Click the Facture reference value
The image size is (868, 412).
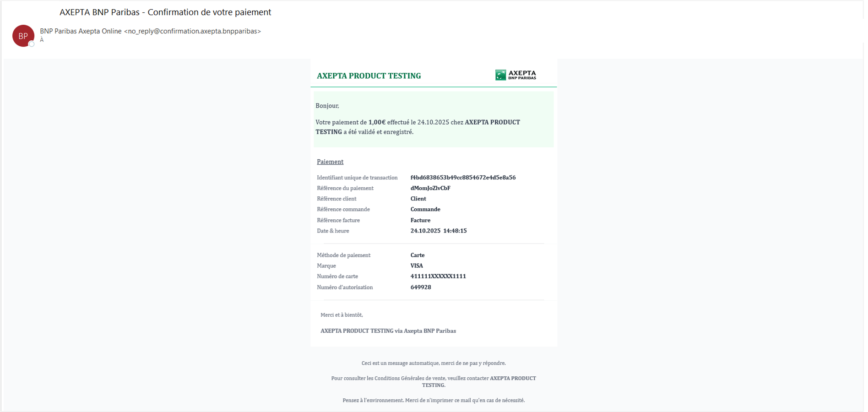[x=420, y=220]
